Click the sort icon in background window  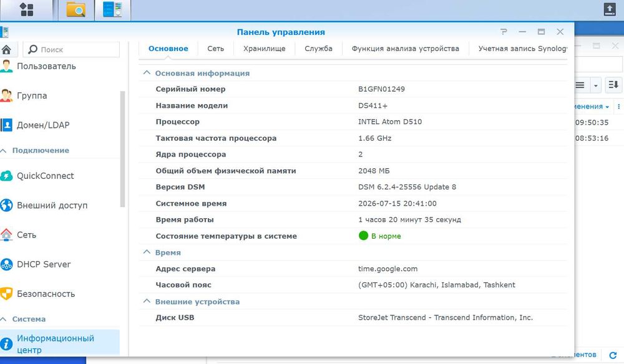(x=613, y=85)
